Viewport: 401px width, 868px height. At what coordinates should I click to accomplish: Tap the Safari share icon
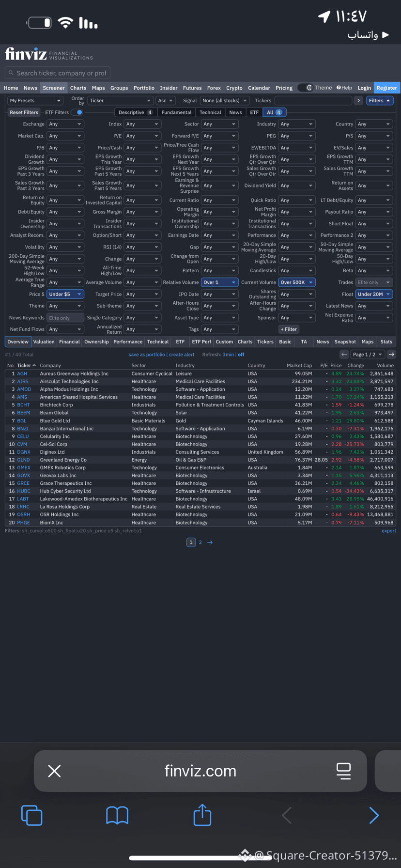[x=202, y=814]
